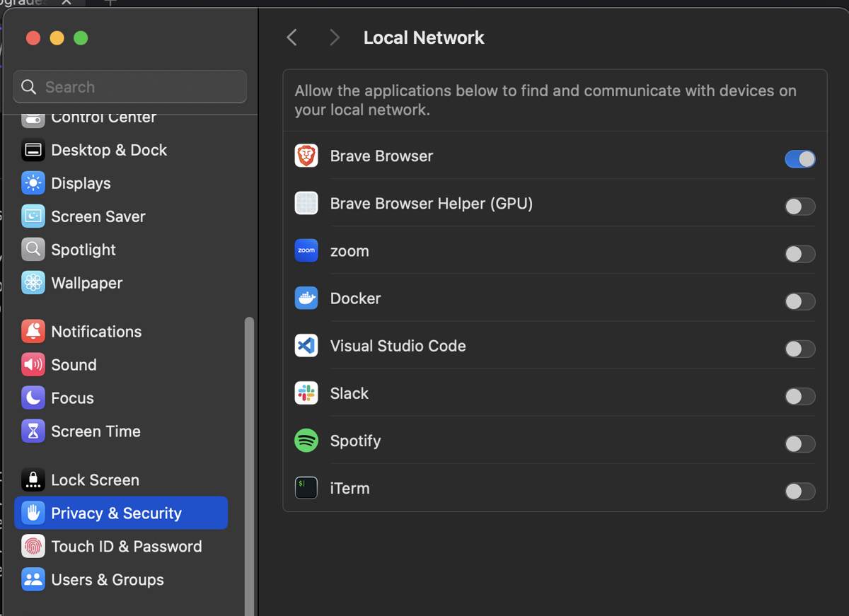
Task: Click the sidebar vertical scrollbar
Action: pyautogui.click(x=248, y=465)
